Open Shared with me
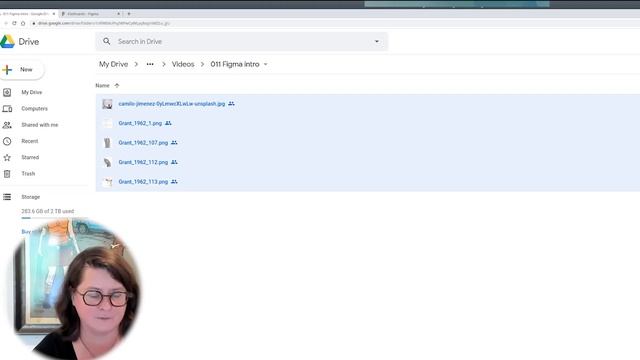The height and width of the screenshot is (360, 640). pos(40,125)
